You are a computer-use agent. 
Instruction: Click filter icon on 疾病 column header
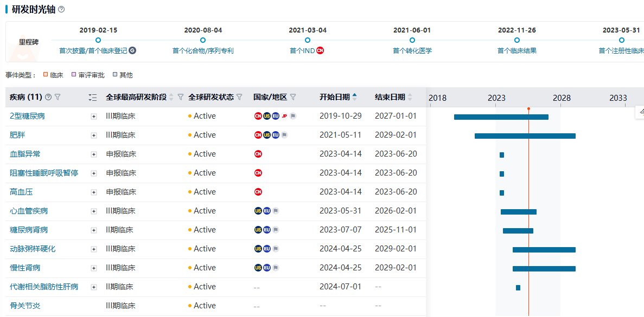tap(58, 98)
